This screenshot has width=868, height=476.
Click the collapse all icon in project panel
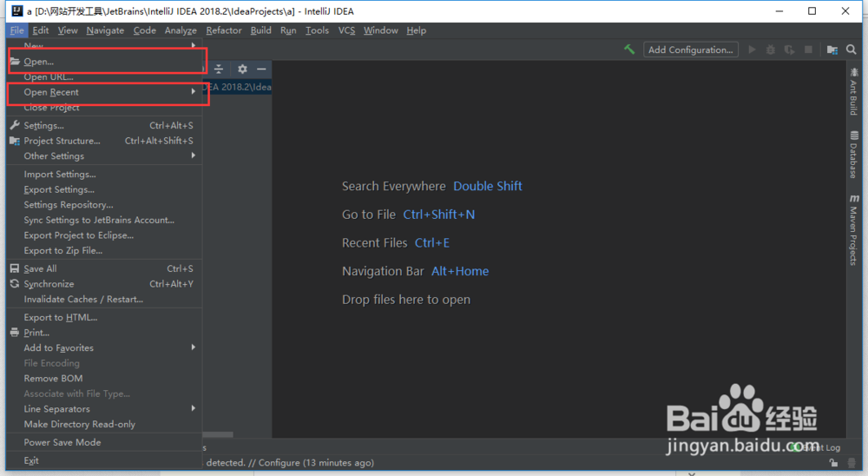pyautogui.click(x=219, y=69)
